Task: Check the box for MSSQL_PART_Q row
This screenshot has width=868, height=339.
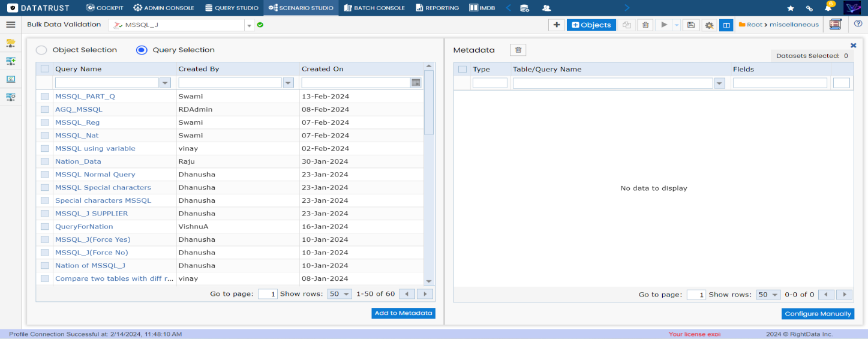Action: [45, 97]
